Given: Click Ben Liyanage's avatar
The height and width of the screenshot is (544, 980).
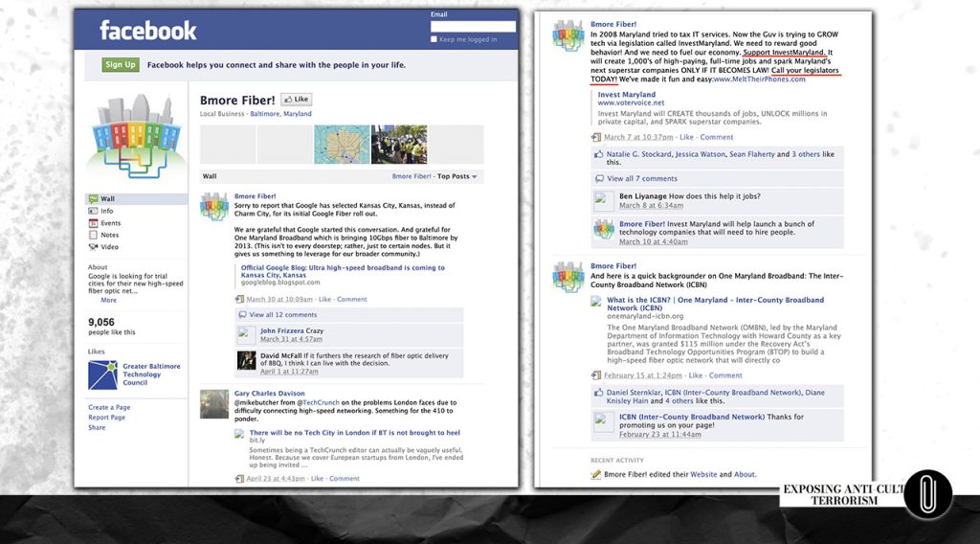Looking at the screenshot, I should (x=604, y=201).
